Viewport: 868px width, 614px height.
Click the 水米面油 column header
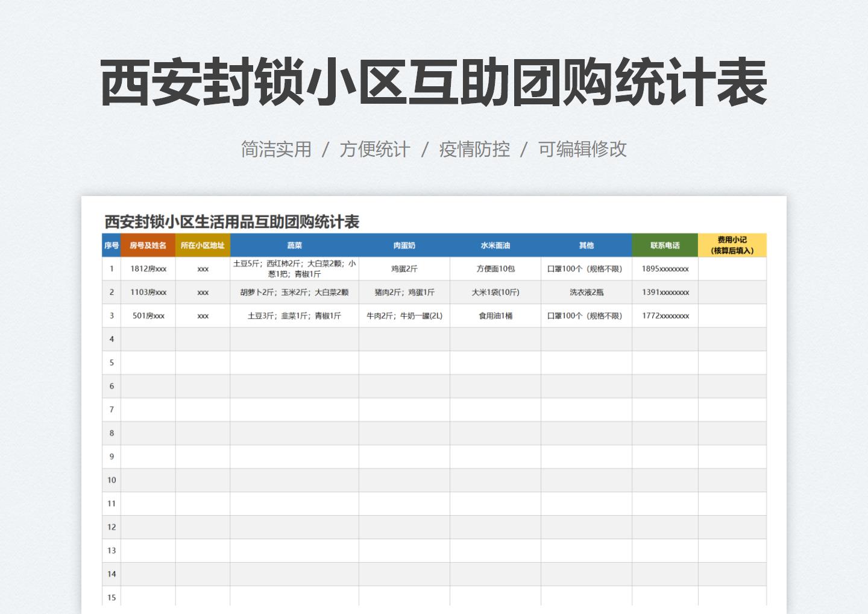495,245
